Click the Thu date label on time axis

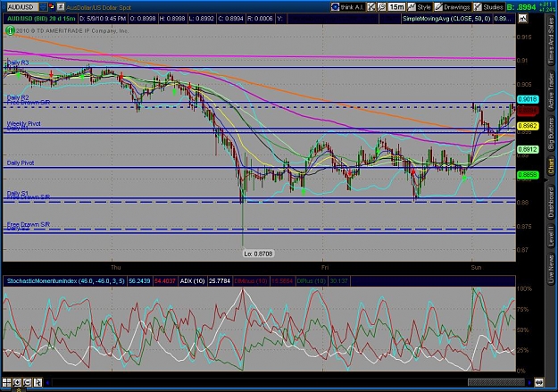click(x=116, y=267)
